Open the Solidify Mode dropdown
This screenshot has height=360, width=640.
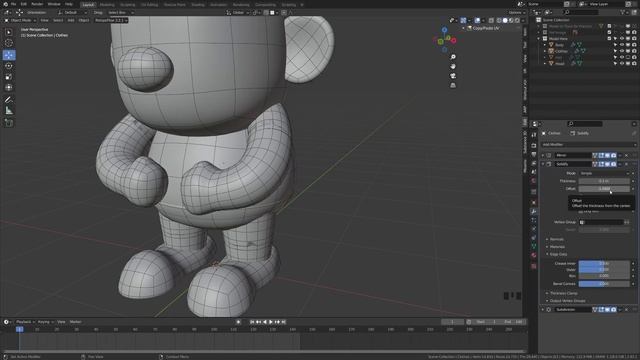604,173
